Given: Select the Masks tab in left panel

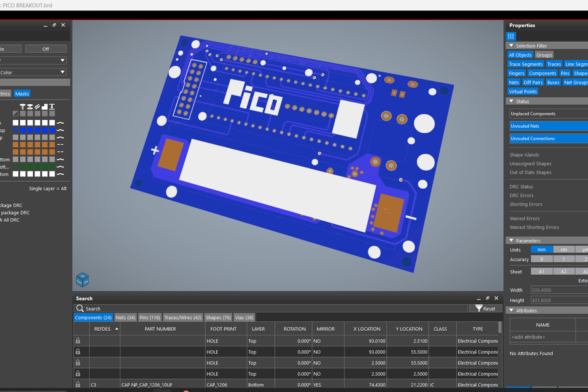Looking at the screenshot, I should click(x=21, y=94).
